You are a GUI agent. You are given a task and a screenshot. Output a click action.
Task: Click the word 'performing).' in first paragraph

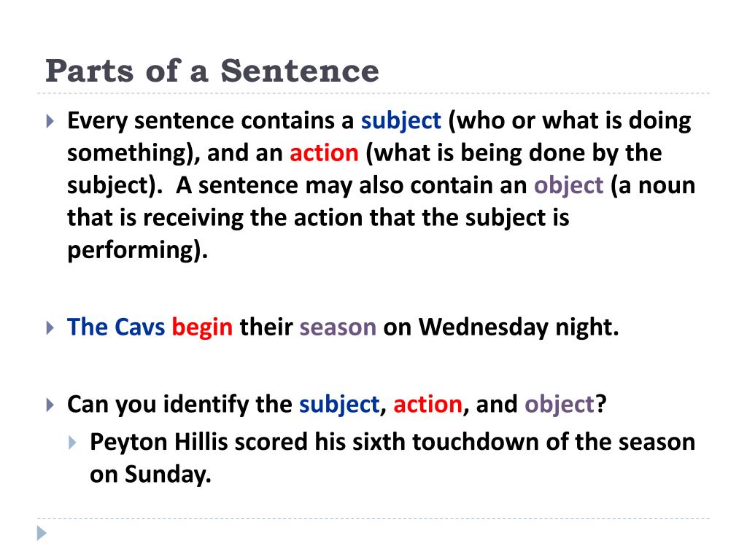tap(137, 251)
